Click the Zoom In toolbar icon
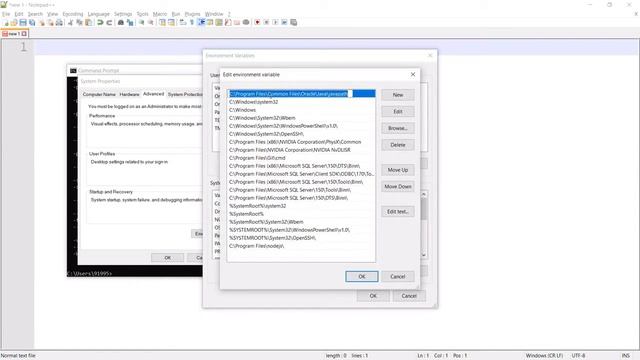 click(141, 22)
